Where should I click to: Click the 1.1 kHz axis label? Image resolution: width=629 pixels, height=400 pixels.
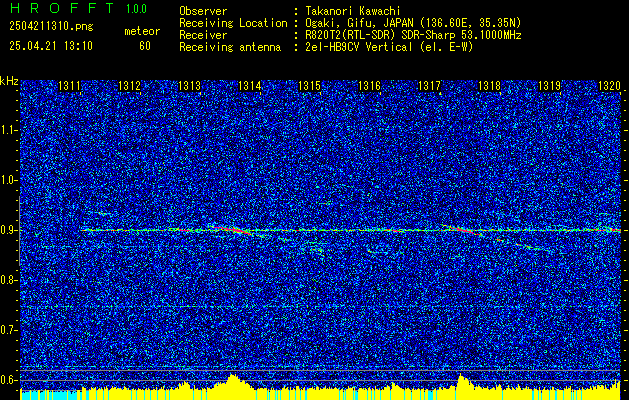(8, 130)
